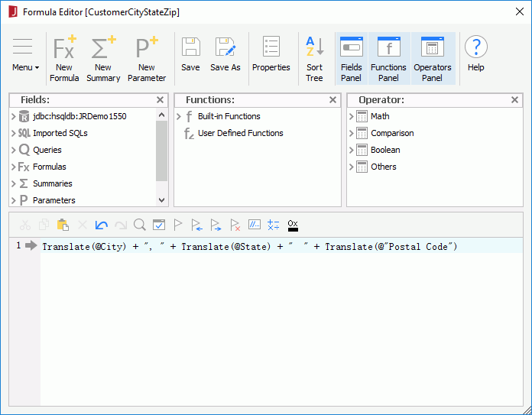The image size is (532, 415).
Task: Close the Operator panel
Action: 514,100
